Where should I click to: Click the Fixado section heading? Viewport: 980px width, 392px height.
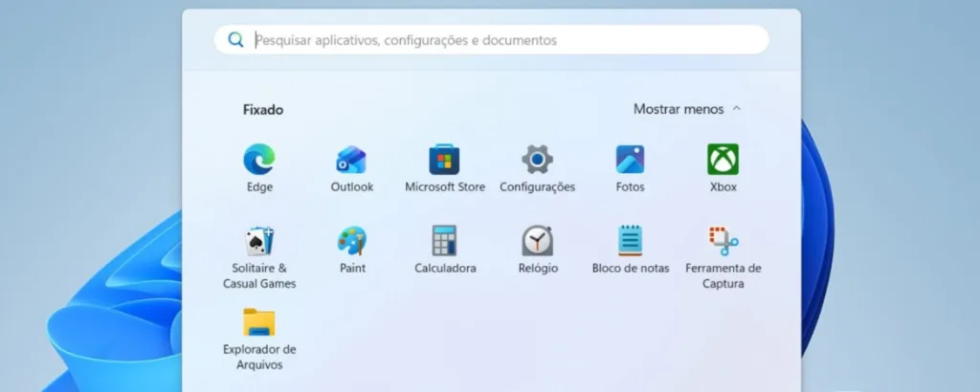pyautogui.click(x=263, y=110)
